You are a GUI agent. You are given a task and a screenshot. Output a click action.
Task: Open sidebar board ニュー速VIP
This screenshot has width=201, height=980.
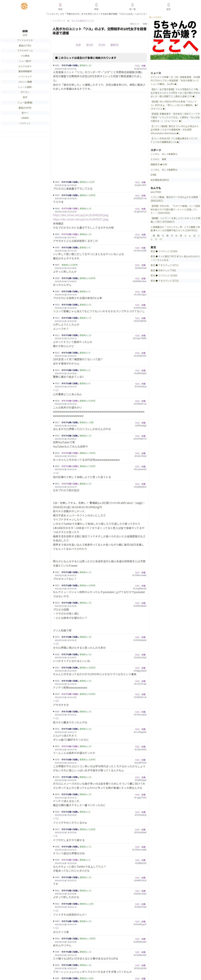click(x=25, y=61)
